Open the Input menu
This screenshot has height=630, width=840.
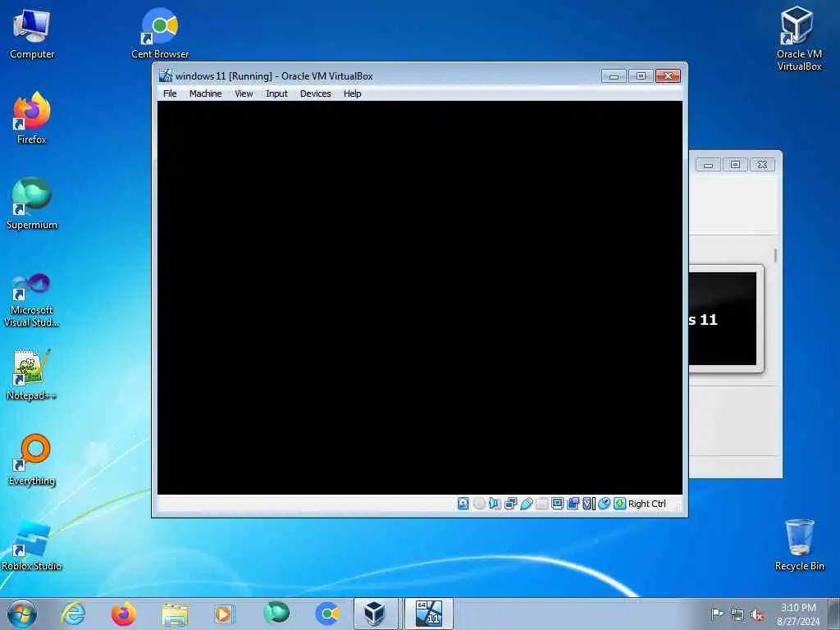[x=276, y=94]
